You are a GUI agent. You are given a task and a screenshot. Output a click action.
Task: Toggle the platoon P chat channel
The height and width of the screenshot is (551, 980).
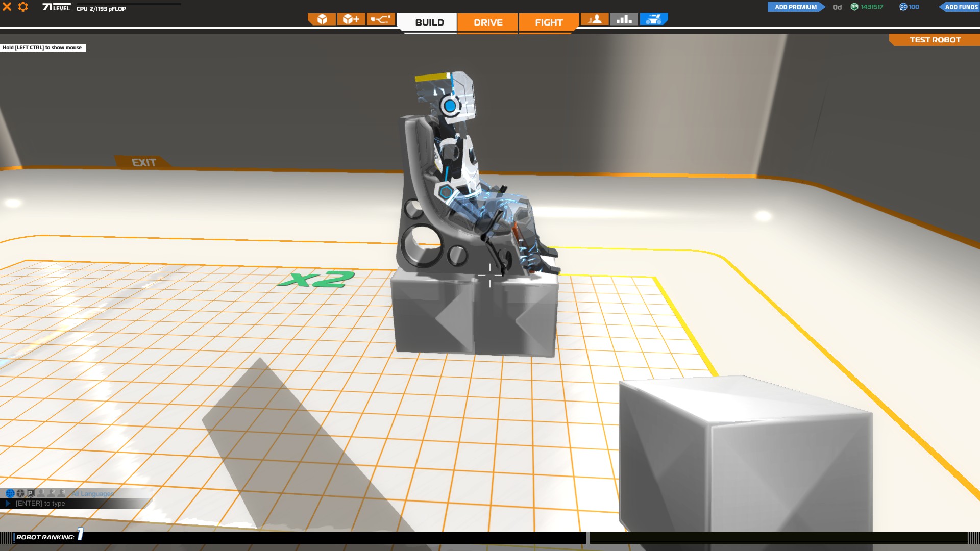(31, 493)
